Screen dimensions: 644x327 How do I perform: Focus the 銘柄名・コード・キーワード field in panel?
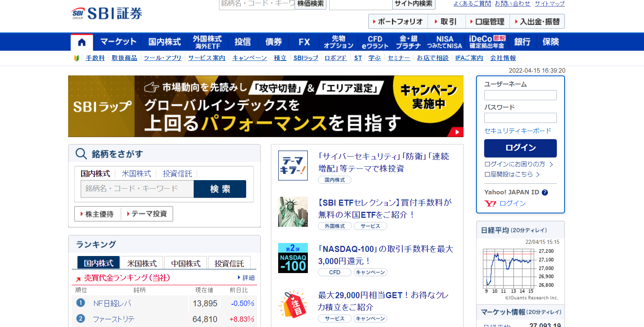tap(137, 189)
